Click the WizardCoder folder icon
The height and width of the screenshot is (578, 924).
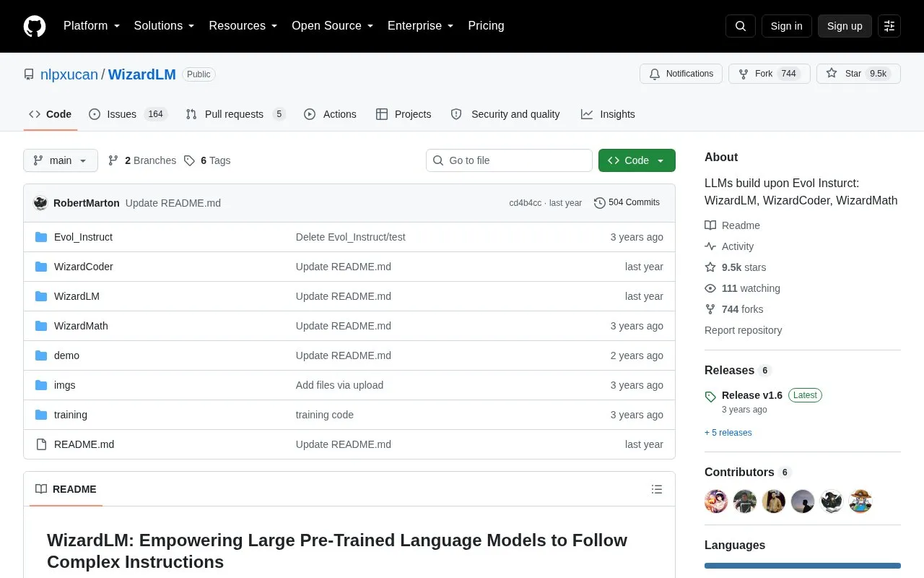point(41,267)
